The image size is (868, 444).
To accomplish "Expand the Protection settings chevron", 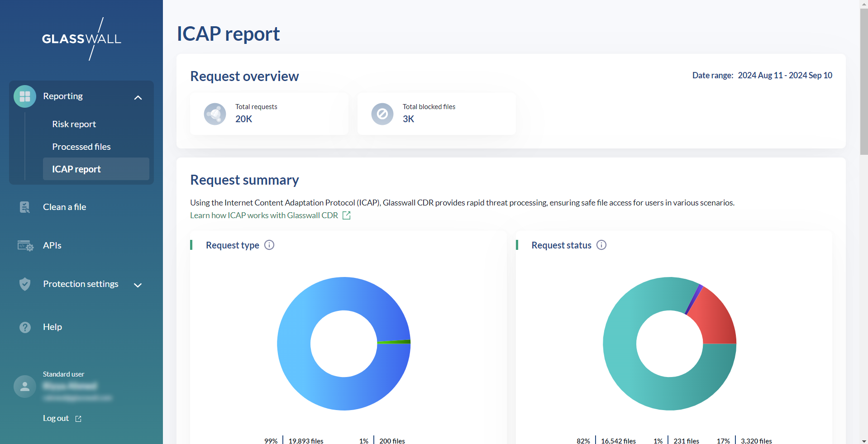I will pyautogui.click(x=138, y=285).
